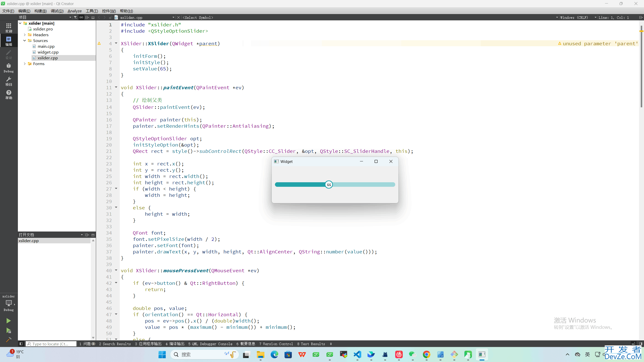Open the project view type dropdown (项目)
The image size is (644, 362).
(45, 17)
